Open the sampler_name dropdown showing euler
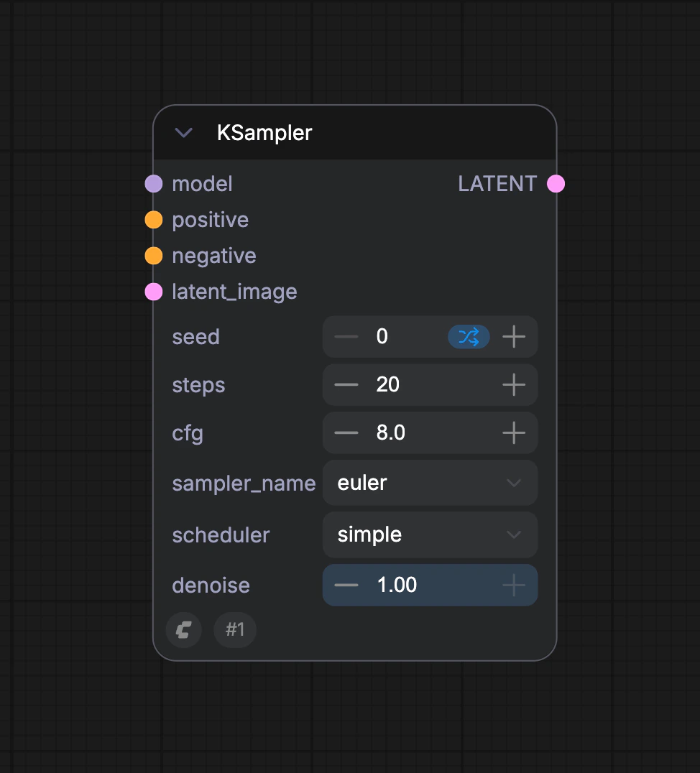 pyautogui.click(x=430, y=483)
